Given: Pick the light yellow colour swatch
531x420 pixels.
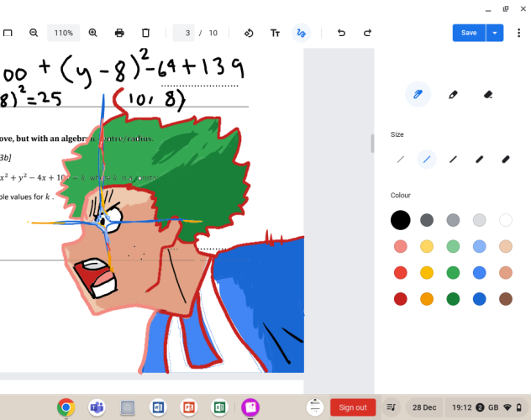Looking at the screenshot, I should [x=427, y=246].
